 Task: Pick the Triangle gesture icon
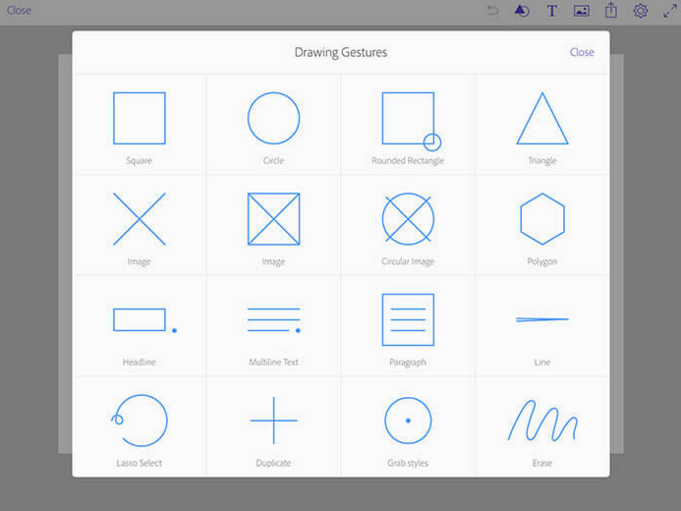[542, 118]
